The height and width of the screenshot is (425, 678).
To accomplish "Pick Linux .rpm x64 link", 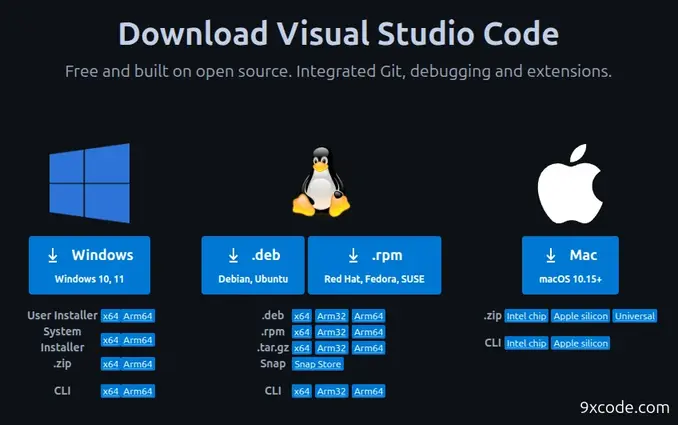I will click(302, 332).
